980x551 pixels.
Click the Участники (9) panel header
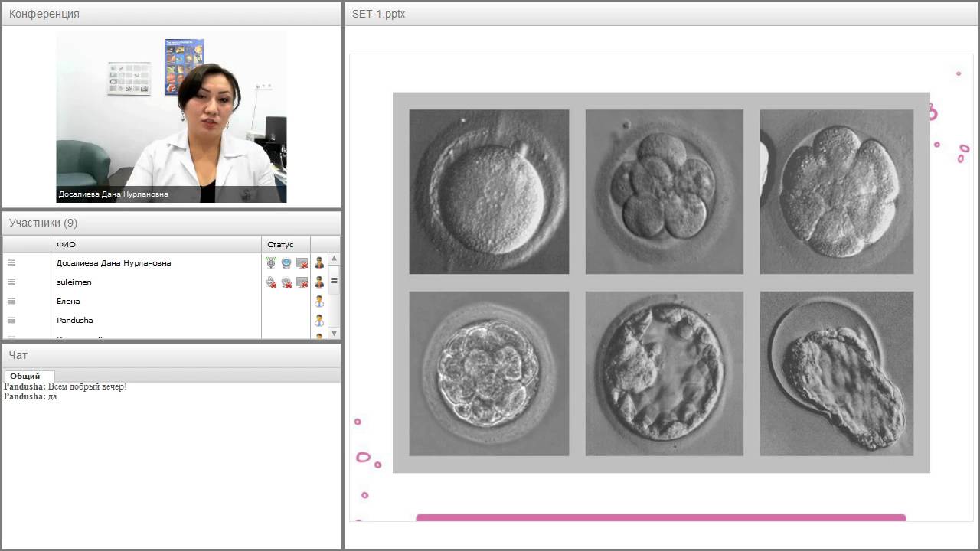[171, 223]
